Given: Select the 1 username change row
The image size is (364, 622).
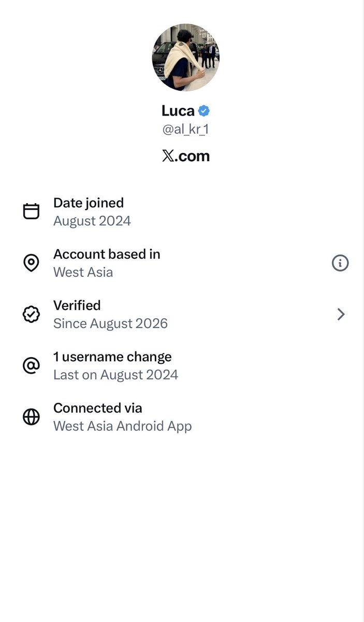Looking at the screenshot, I should tap(182, 365).
